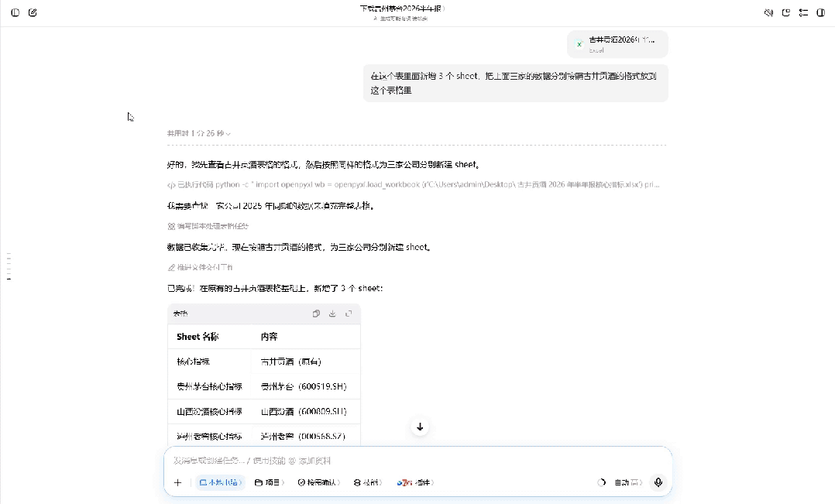This screenshot has height=504, width=835.
Task: Open the local computer dropdown chip
Action: tap(220, 483)
